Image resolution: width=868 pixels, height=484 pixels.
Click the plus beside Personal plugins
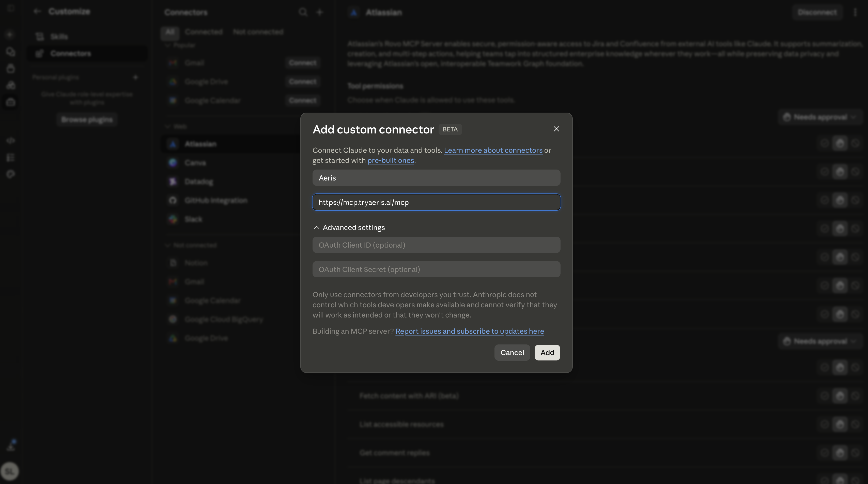pos(135,77)
